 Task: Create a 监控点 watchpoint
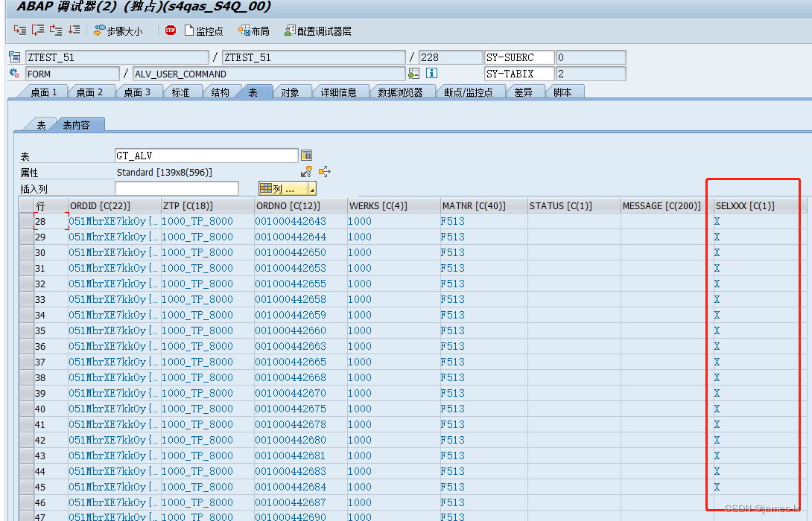[203, 31]
